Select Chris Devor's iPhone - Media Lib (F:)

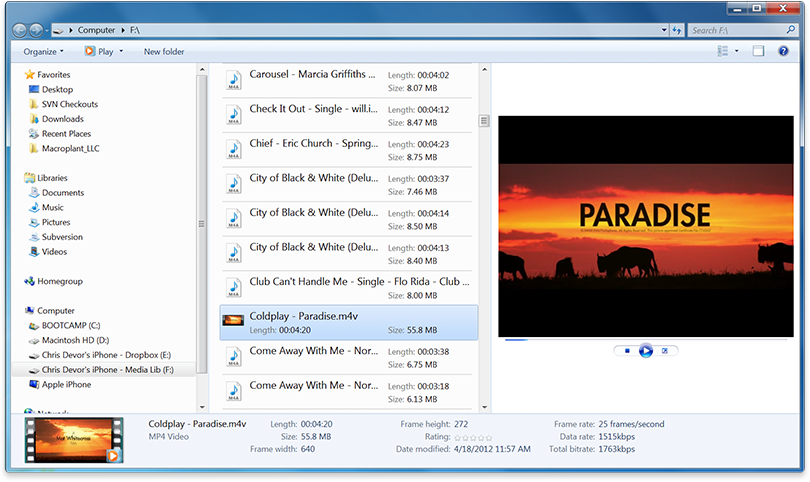point(101,370)
